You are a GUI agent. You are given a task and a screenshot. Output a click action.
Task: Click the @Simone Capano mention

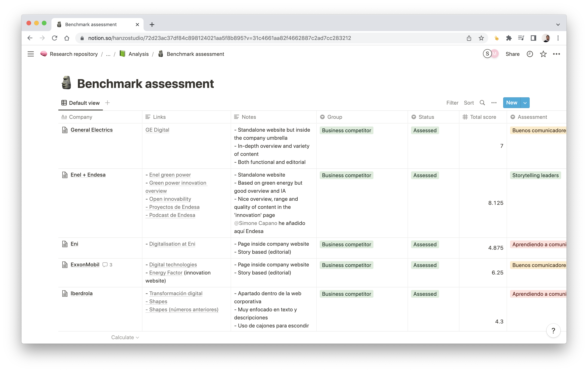point(256,223)
